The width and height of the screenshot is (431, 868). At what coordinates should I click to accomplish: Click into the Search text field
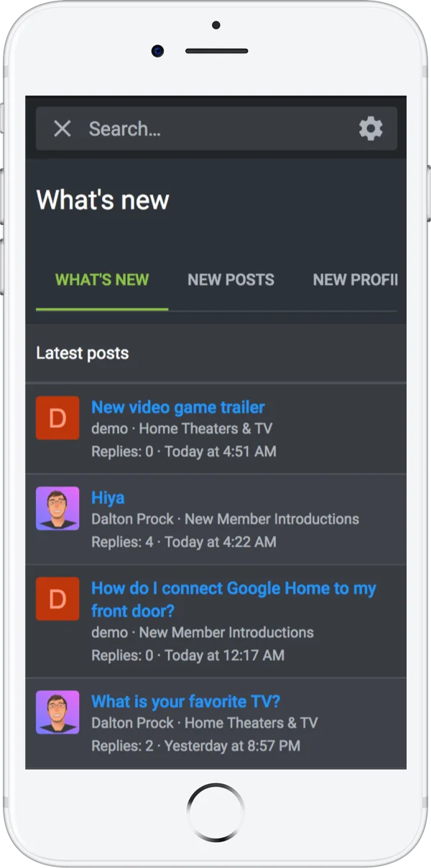click(215, 129)
